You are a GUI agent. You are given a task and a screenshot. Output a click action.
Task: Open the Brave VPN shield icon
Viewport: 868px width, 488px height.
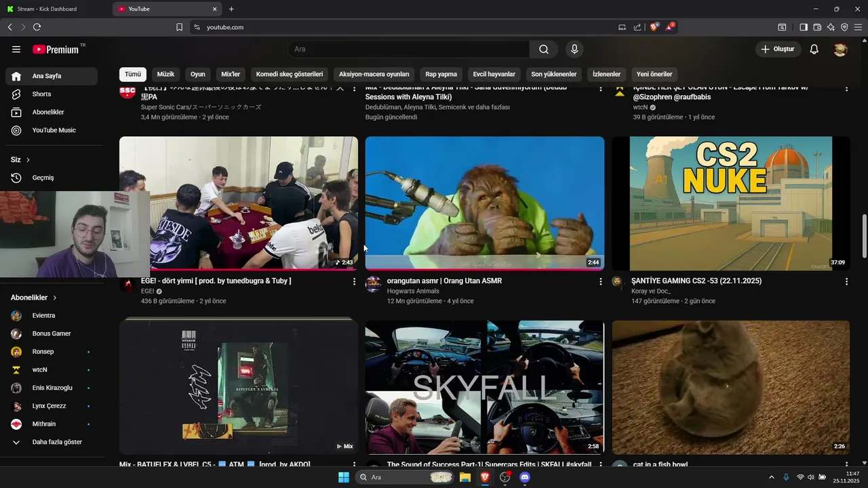[x=844, y=27]
